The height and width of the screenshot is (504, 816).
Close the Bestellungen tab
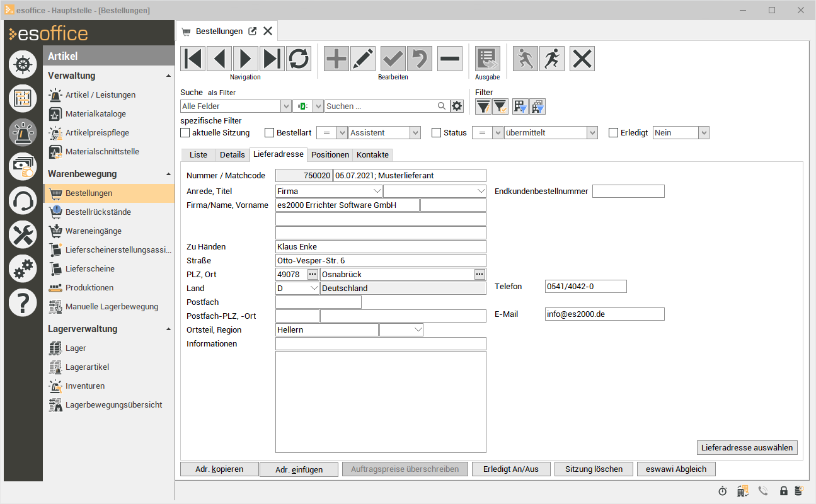268,31
